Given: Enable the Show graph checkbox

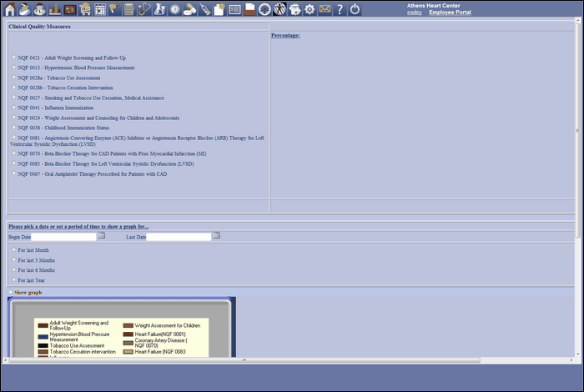Looking at the screenshot, I should pos(10,292).
